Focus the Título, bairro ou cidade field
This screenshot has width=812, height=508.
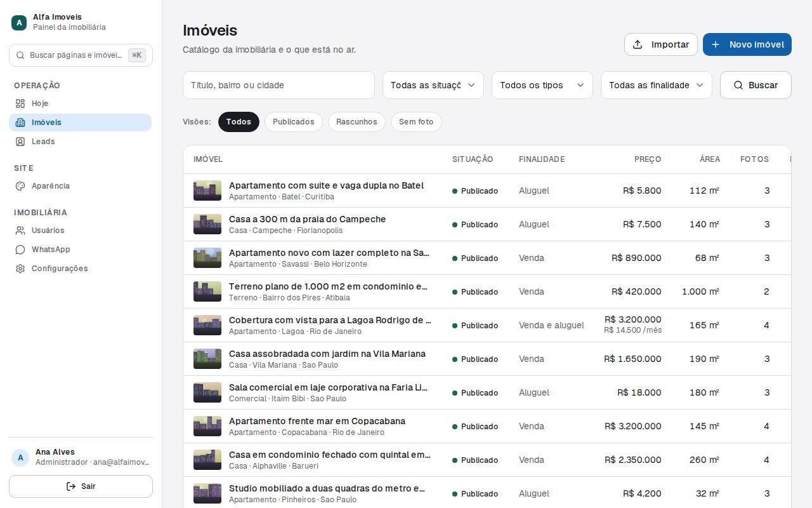[x=278, y=85]
